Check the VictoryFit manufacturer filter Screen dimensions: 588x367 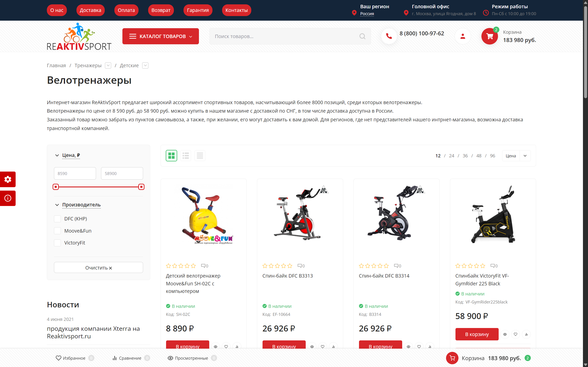[57, 243]
